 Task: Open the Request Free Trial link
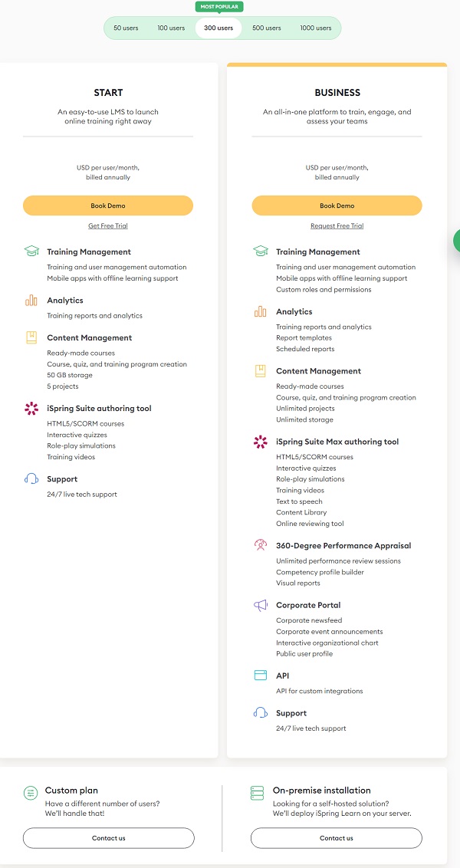coord(337,226)
